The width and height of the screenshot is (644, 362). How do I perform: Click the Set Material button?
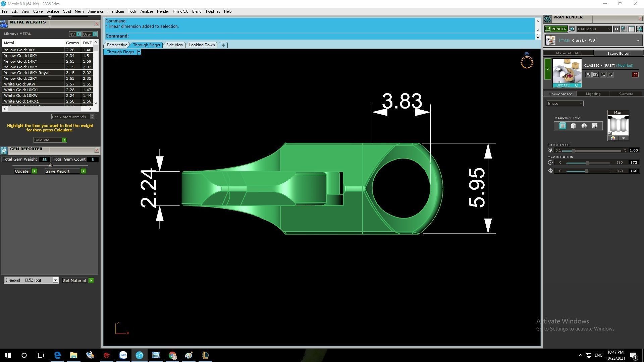coord(78,281)
